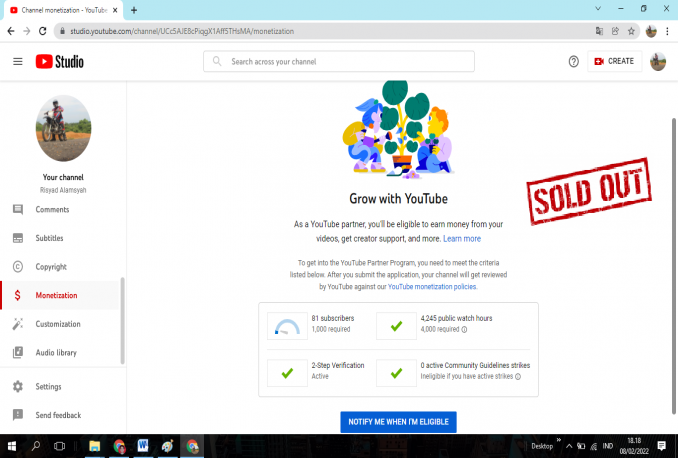
Task: Open Subtitles from the sidebar
Action: click(x=49, y=238)
